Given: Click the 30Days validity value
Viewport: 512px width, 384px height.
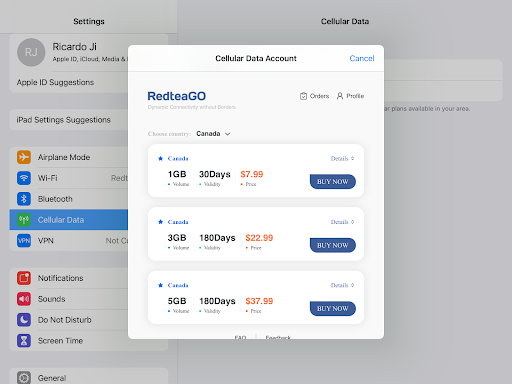Looking at the screenshot, I should [215, 174].
